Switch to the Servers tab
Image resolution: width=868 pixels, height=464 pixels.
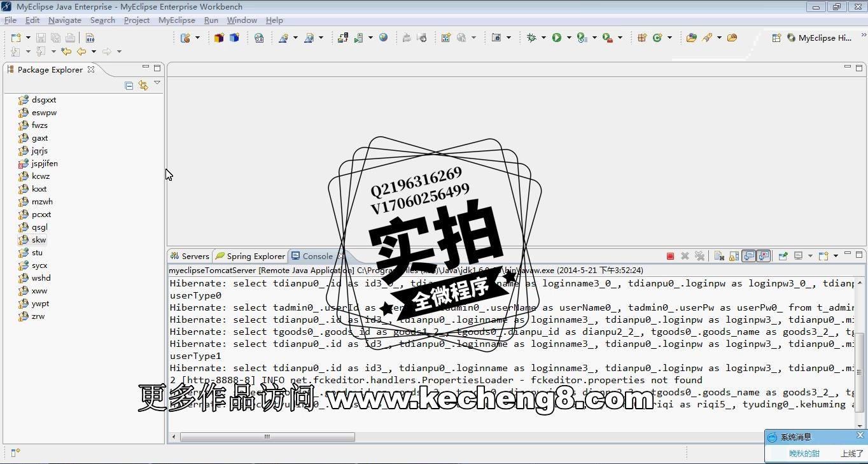(x=190, y=256)
